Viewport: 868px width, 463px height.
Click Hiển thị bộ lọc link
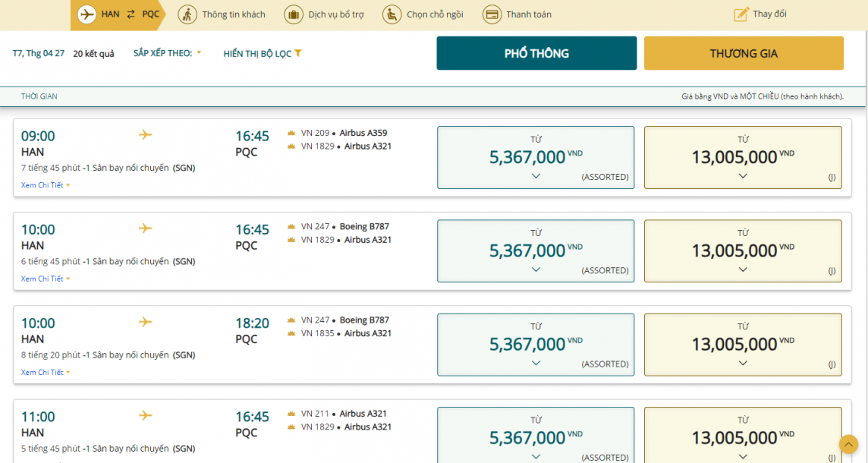257,54
